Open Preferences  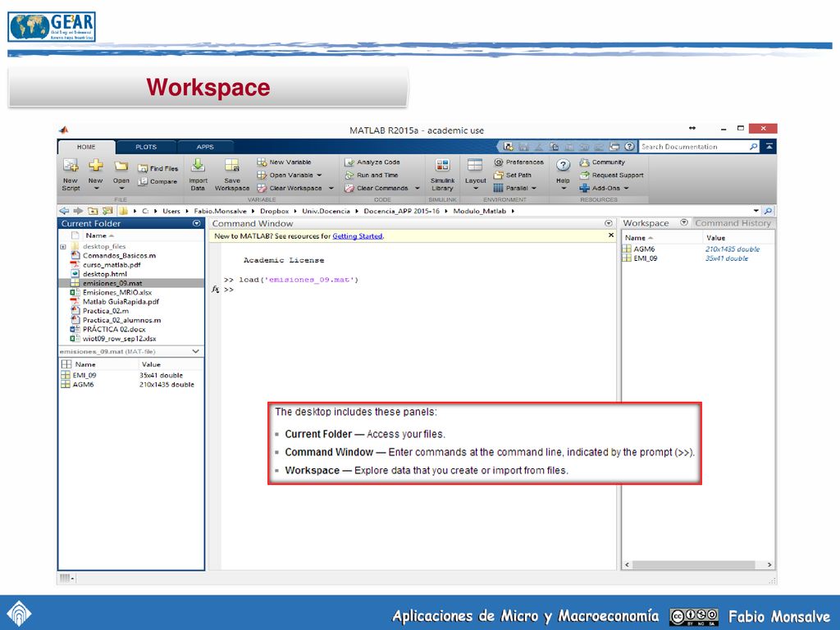518,162
